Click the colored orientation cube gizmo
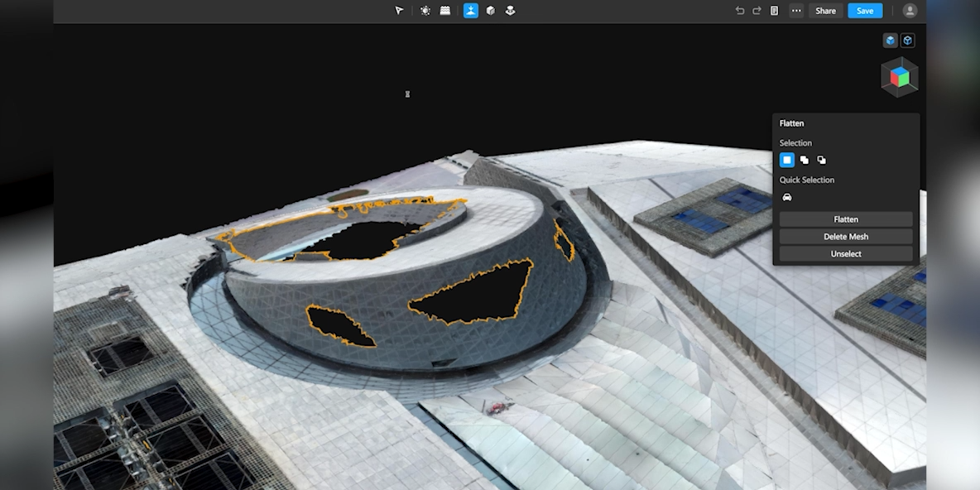Image resolution: width=980 pixels, height=490 pixels. (900, 78)
